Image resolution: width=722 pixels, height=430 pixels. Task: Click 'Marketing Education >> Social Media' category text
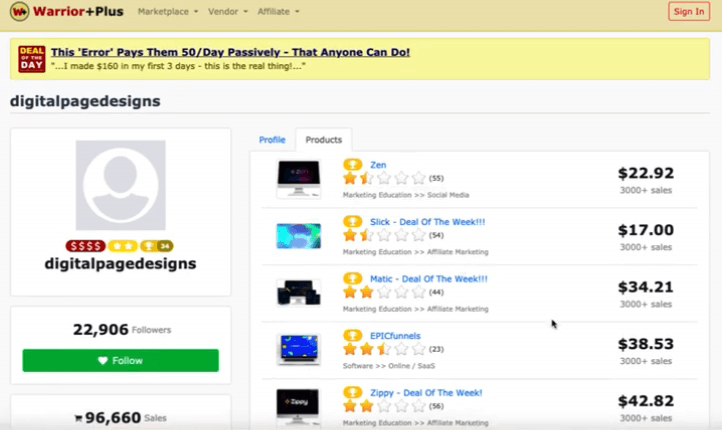coord(406,195)
